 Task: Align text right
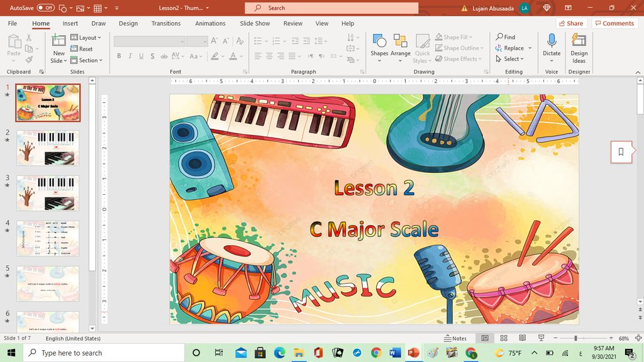pyautogui.click(x=280, y=56)
